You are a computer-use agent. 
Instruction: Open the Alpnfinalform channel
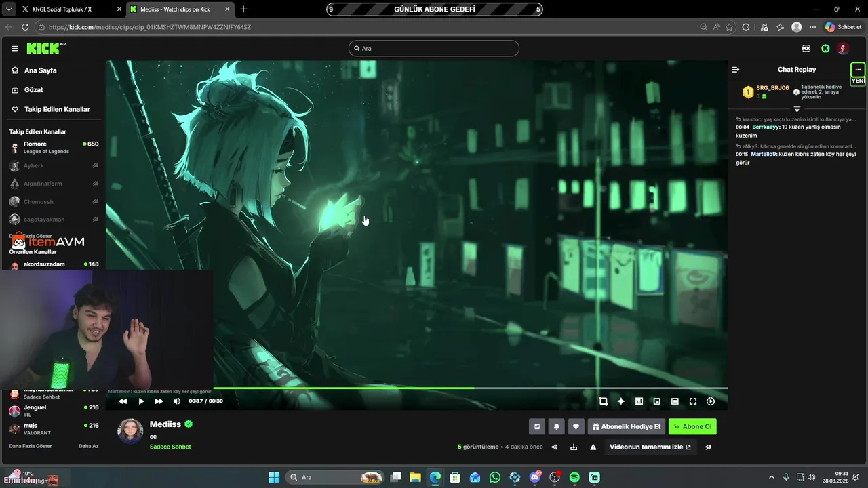pos(53,184)
